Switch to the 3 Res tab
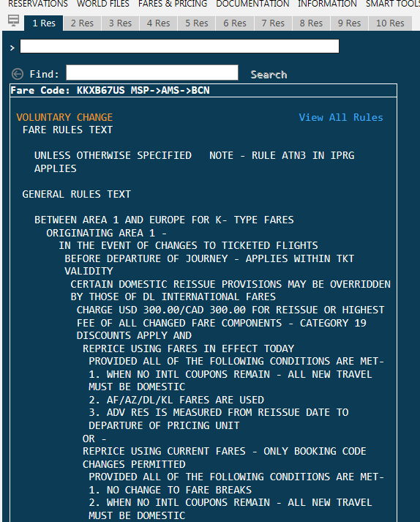The width and height of the screenshot is (420, 522). (x=120, y=23)
